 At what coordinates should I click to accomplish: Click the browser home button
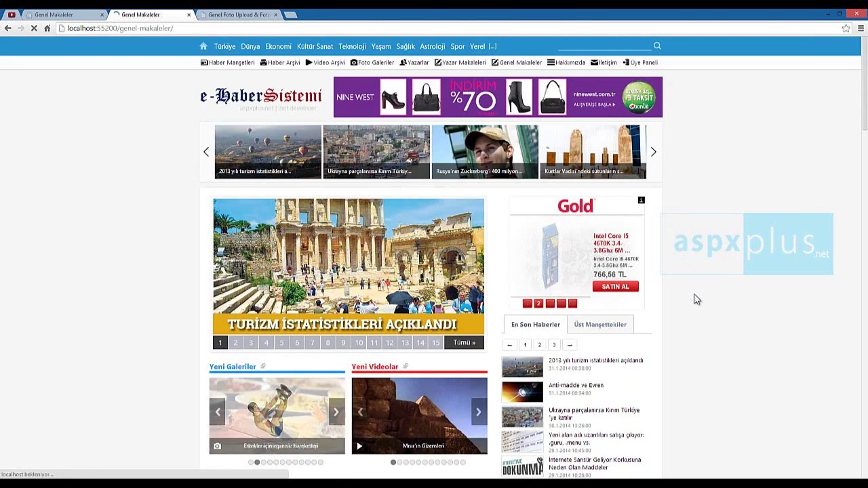coord(47,28)
